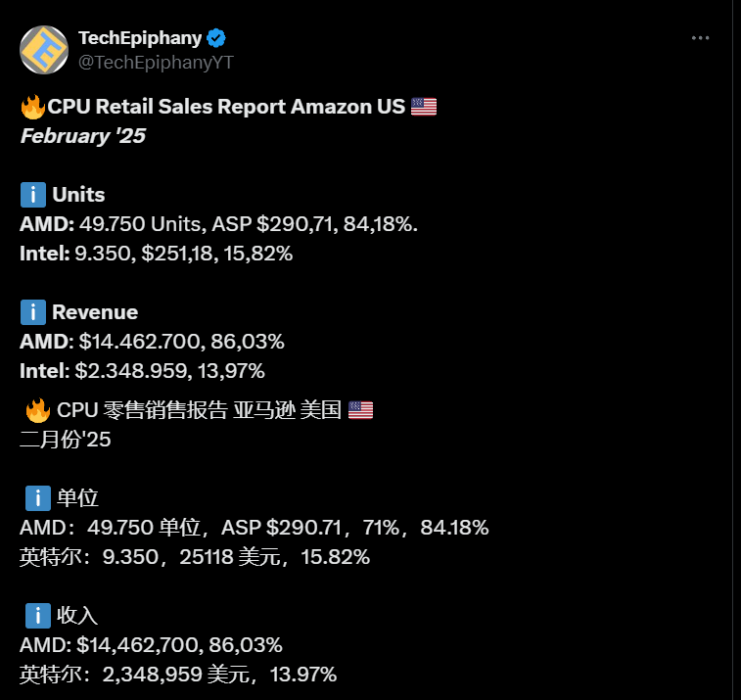741x700 pixels.
Task: Click the fire emoji before "CPU Retail Sales"
Action: coord(33,107)
